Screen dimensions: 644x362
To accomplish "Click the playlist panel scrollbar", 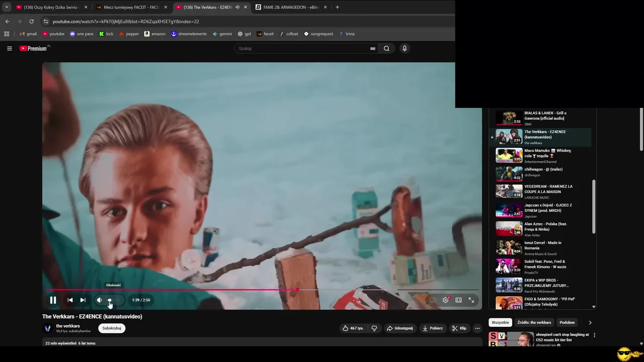I will [594, 206].
